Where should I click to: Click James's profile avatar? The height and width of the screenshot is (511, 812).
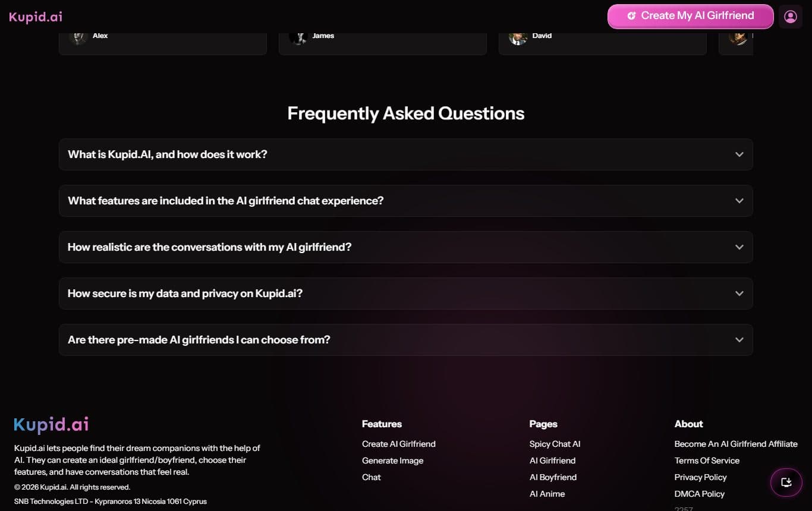coord(299,37)
